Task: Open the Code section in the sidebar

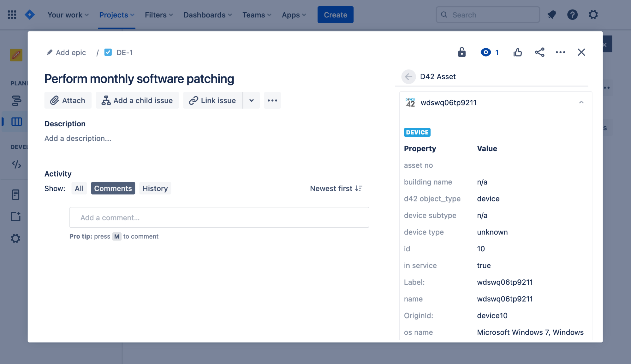Action: click(x=16, y=164)
